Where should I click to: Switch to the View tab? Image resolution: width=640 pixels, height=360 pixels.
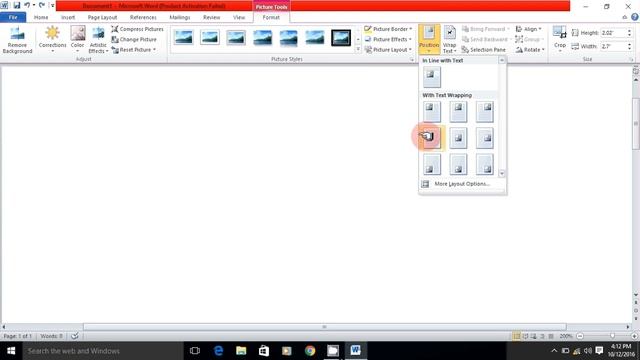[239, 17]
